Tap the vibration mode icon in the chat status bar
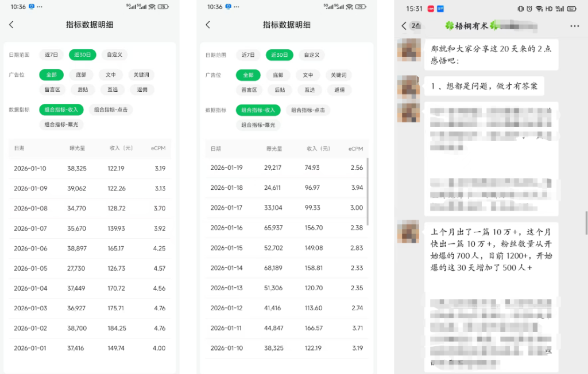 tap(521, 9)
